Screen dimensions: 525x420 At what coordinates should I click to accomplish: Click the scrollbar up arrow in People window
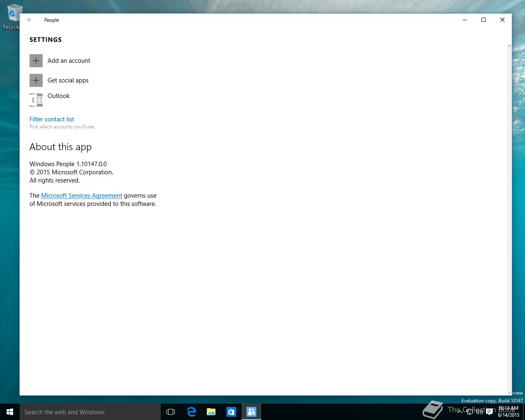[509, 46]
